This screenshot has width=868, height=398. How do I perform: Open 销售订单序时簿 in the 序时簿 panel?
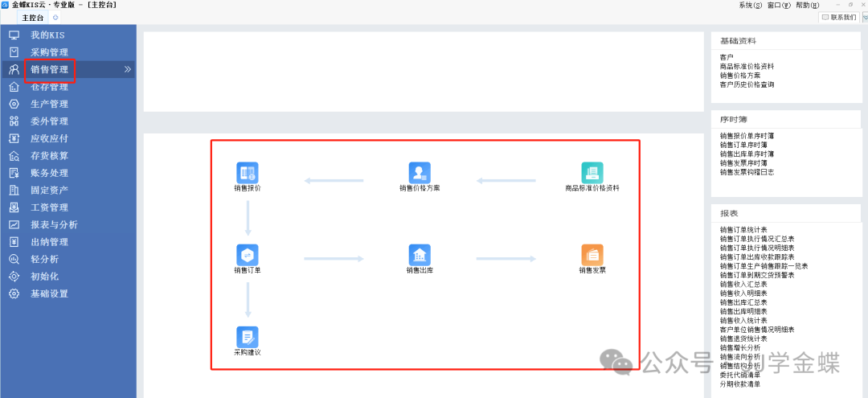point(747,145)
